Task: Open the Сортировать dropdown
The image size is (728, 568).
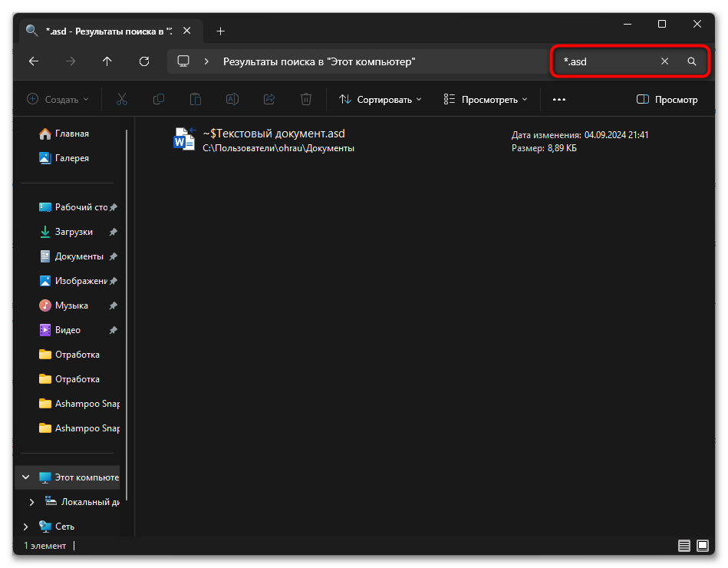Action: point(381,100)
